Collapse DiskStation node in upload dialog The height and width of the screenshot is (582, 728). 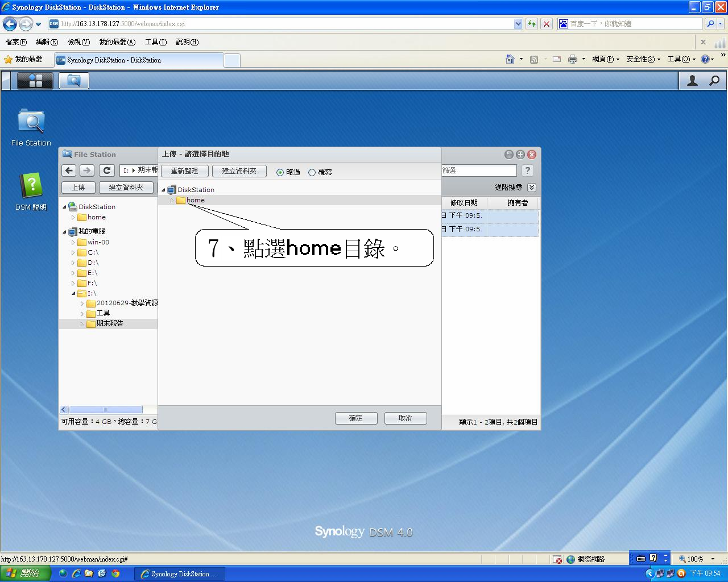(x=163, y=190)
